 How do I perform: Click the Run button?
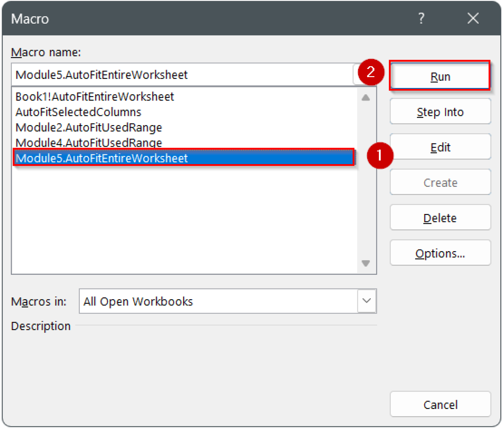440,76
